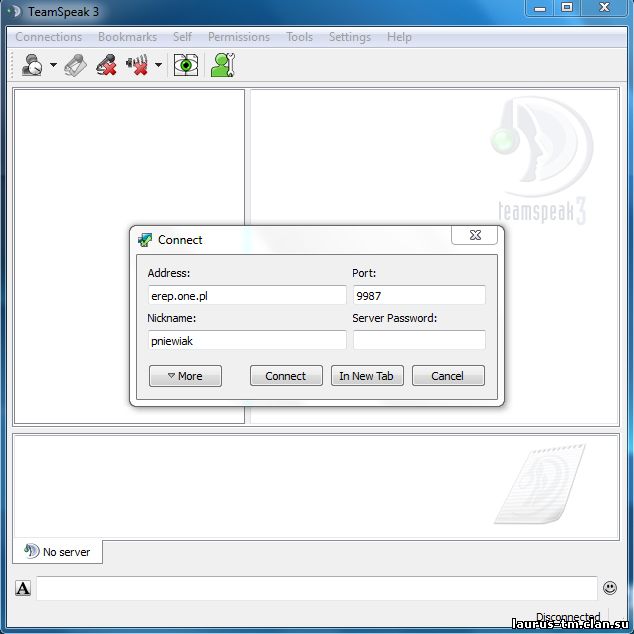Open the Self menu
This screenshot has width=634, height=634.
point(182,37)
